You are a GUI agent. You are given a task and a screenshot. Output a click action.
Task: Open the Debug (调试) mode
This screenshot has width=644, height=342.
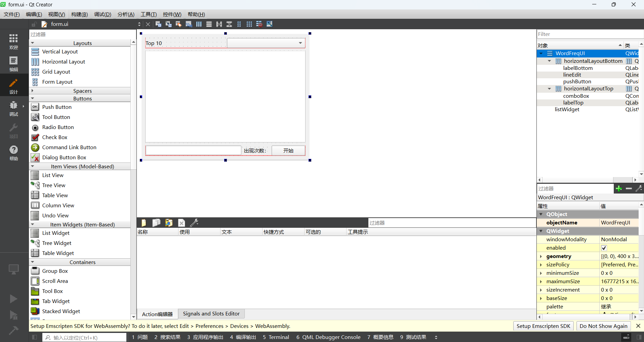[13, 108]
